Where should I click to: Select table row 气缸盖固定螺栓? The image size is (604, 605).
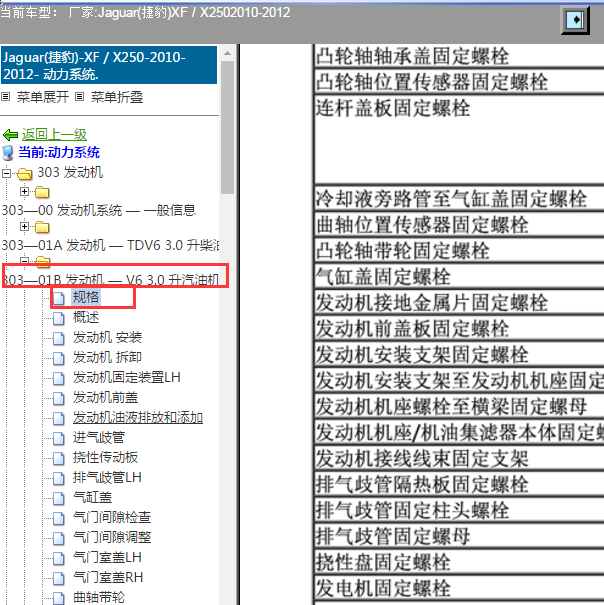[x=459, y=276]
